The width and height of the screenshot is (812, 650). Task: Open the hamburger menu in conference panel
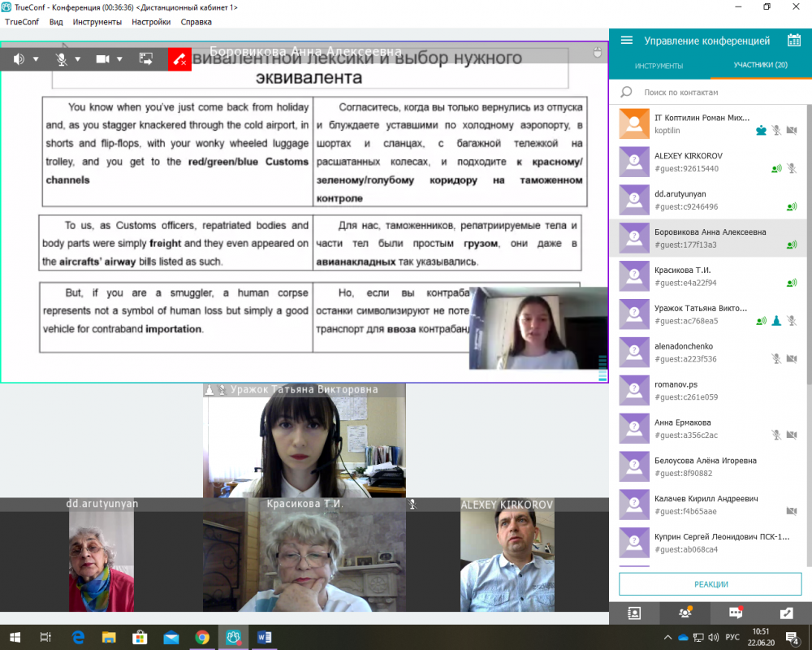(x=626, y=41)
